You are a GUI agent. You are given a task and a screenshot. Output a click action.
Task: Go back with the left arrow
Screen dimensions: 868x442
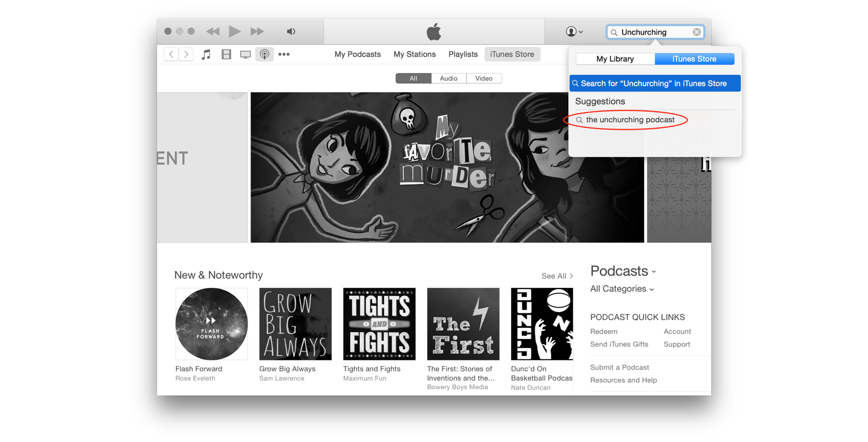click(x=171, y=54)
